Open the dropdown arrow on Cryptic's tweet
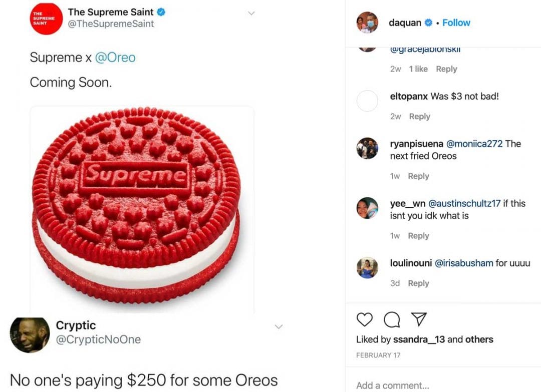The width and height of the screenshot is (541, 392). point(279,326)
